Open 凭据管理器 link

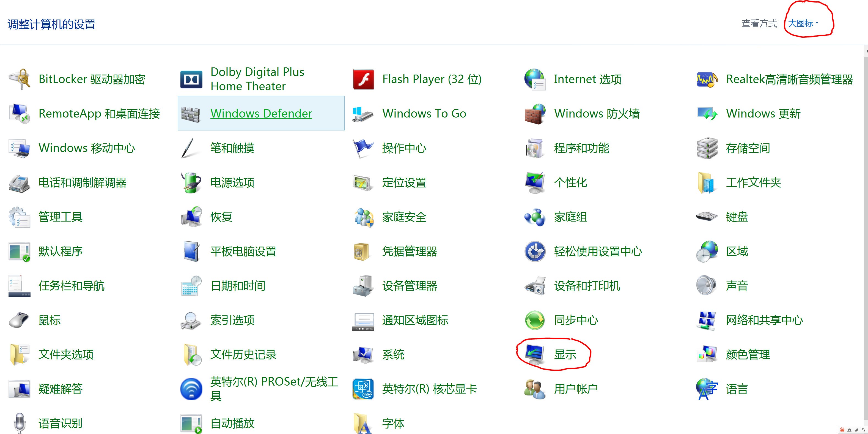click(410, 251)
